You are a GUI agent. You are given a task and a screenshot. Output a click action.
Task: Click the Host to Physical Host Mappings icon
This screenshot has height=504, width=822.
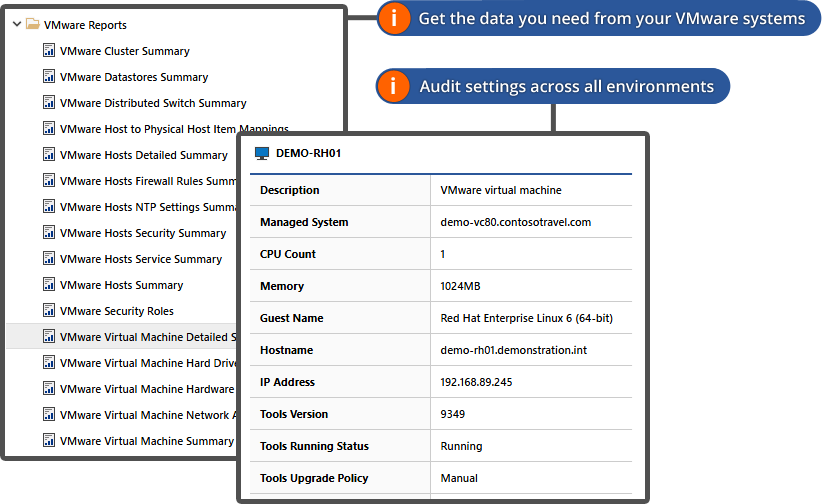point(49,128)
